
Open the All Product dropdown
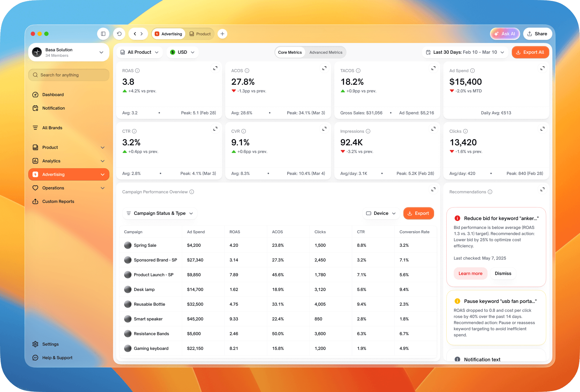[139, 52]
